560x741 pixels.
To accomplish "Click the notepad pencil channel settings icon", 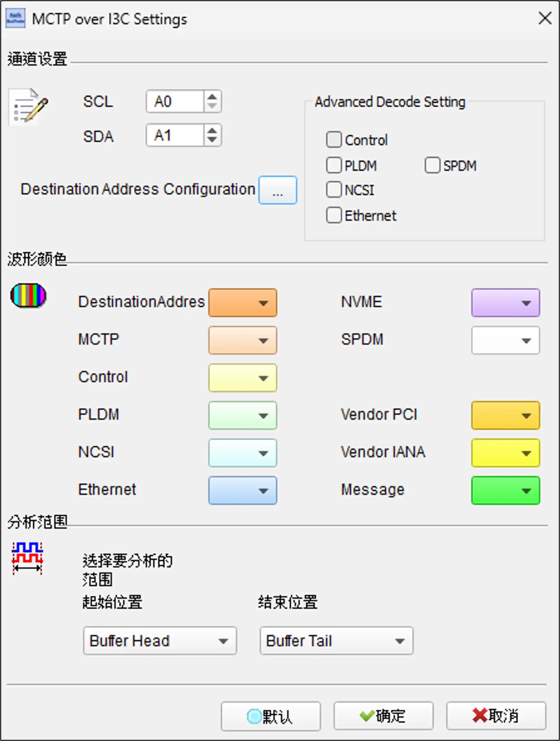I will pyautogui.click(x=29, y=106).
